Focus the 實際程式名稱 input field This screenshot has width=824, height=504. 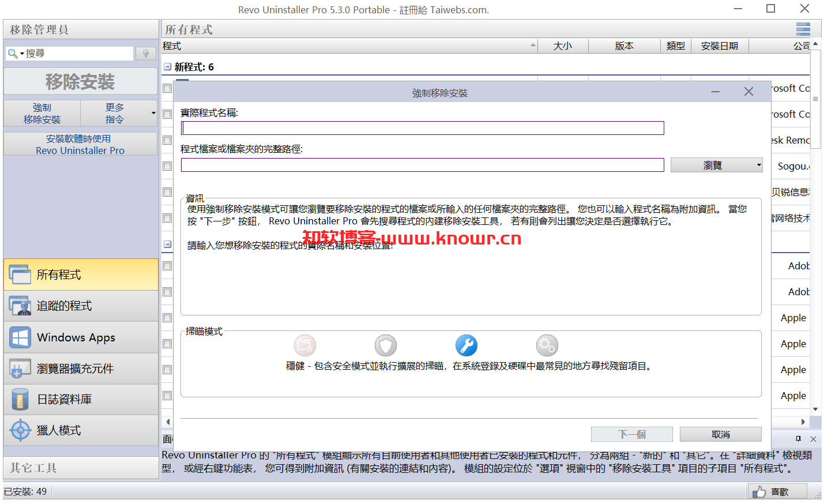[x=423, y=128]
